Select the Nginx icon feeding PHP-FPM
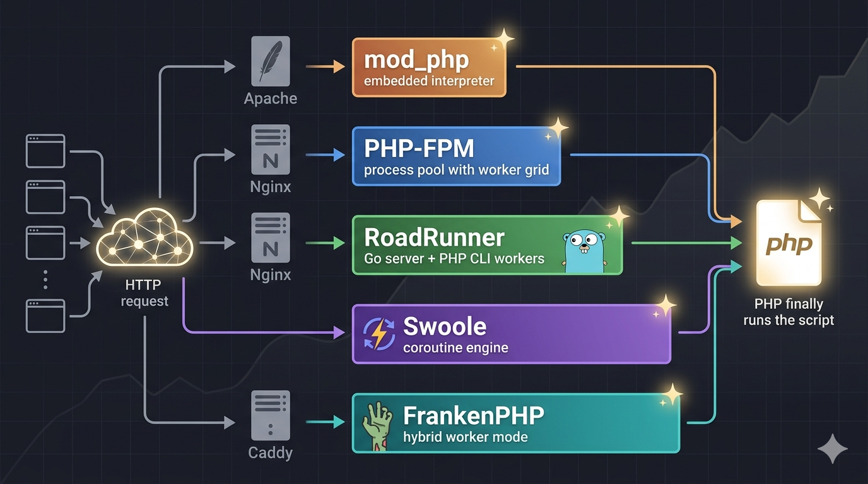This screenshot has width=868, height=484. pyautogui.click(x=271, y=149)
